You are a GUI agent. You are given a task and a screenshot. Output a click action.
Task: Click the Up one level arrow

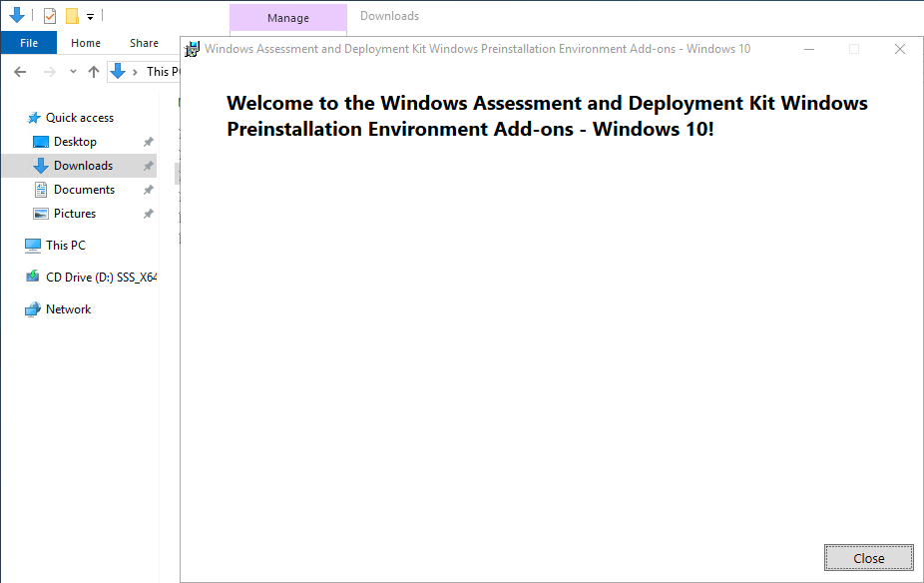[x=94, y=72]
